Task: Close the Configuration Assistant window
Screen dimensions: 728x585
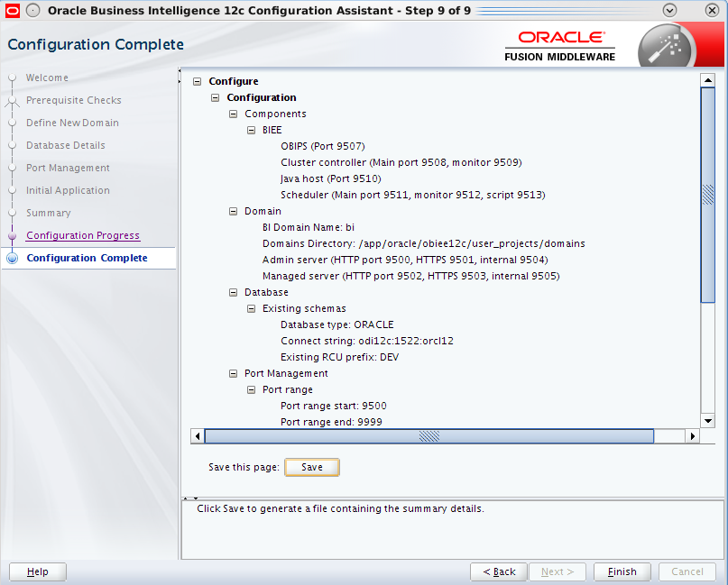Action: click(712, 10)
